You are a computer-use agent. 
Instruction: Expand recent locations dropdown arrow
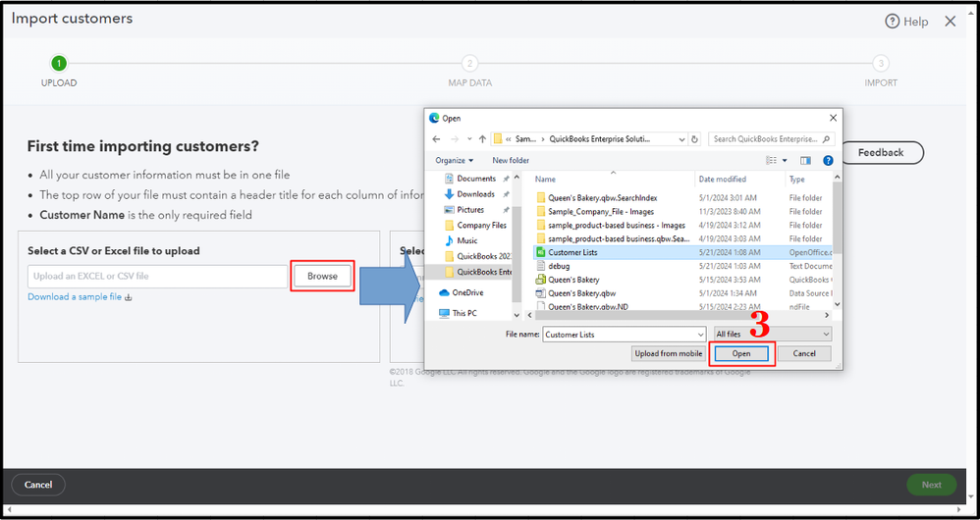[469, 139]
